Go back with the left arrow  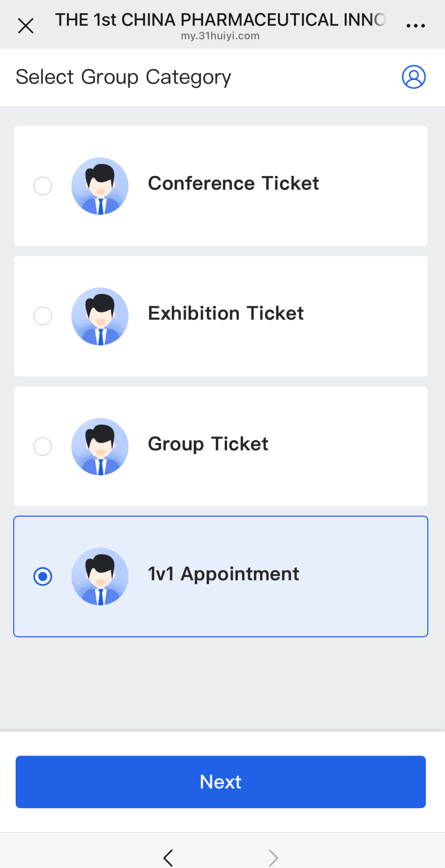(168, 858)
